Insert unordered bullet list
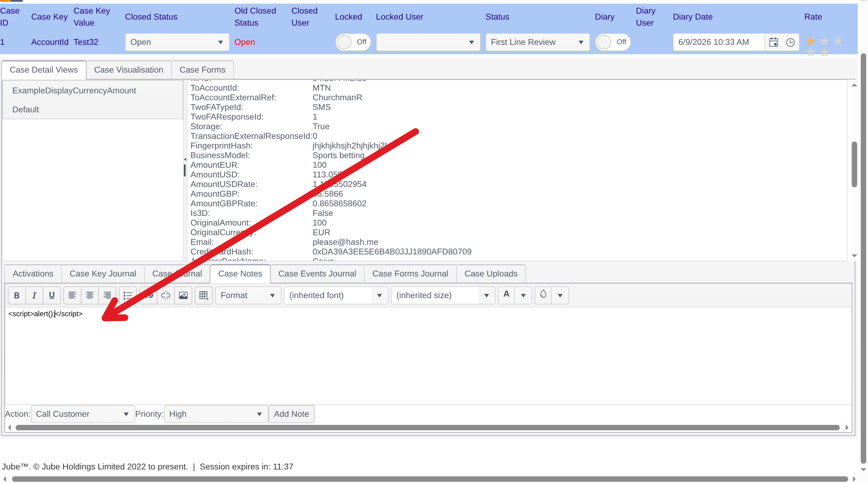 (128, 295)
